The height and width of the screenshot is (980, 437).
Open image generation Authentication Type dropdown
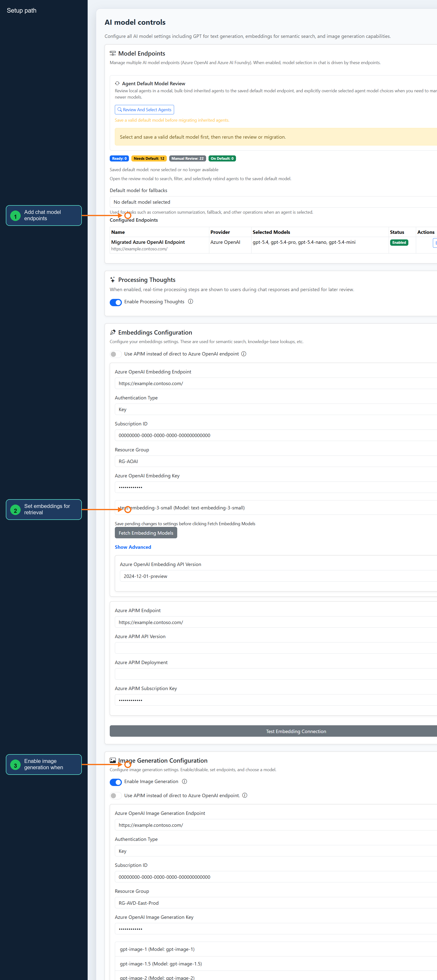pos(276,851)
